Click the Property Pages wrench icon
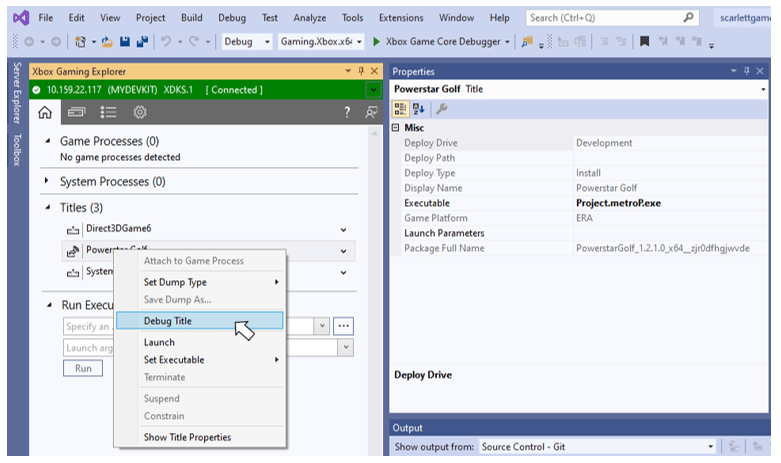781x463 pixels. pos(441,109)
